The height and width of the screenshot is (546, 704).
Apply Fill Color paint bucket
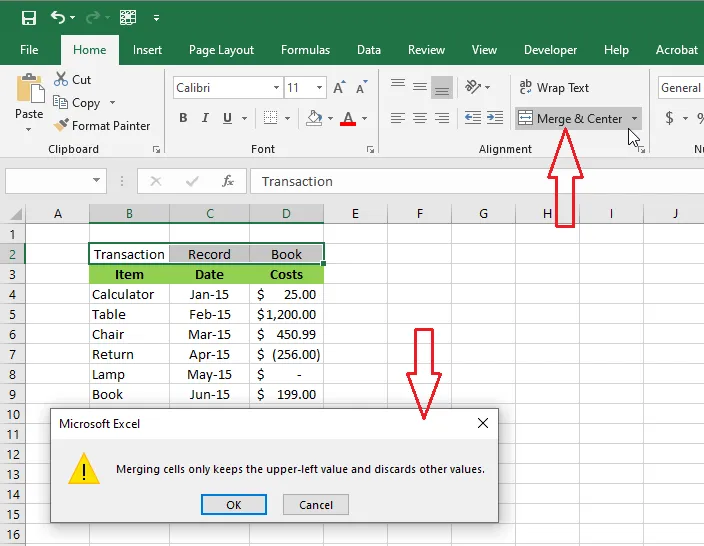(x=314, y=118)
